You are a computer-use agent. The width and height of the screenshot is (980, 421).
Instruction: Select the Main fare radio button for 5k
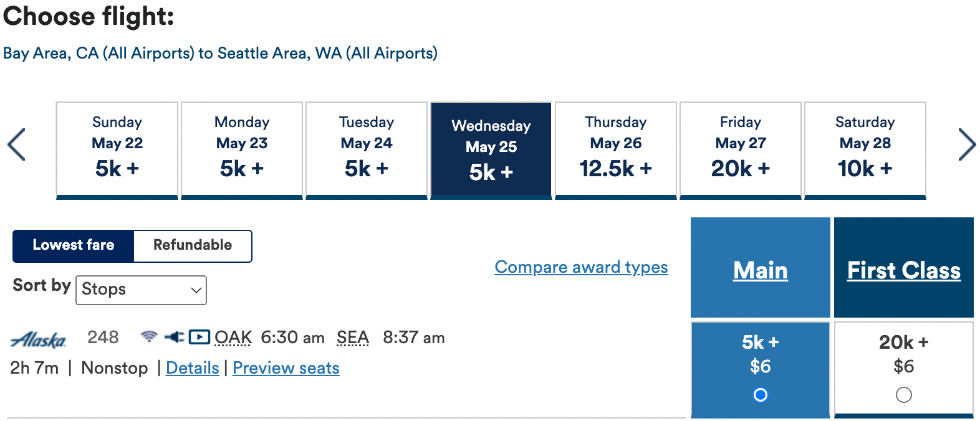tap(760, 395)
